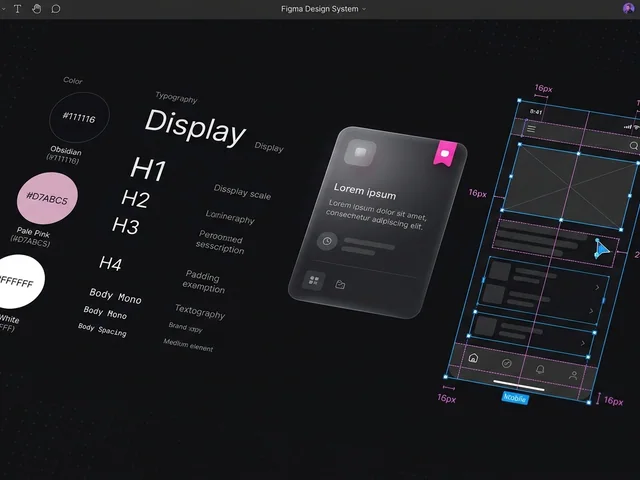Click the search icon in the mobile wireframe

click(x=634, y=146)
